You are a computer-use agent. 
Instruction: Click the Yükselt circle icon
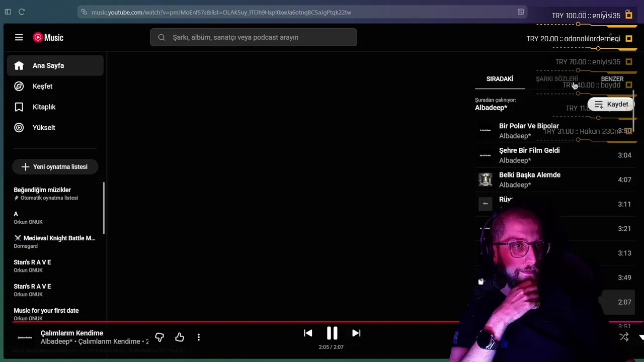(x=19, y=127)
